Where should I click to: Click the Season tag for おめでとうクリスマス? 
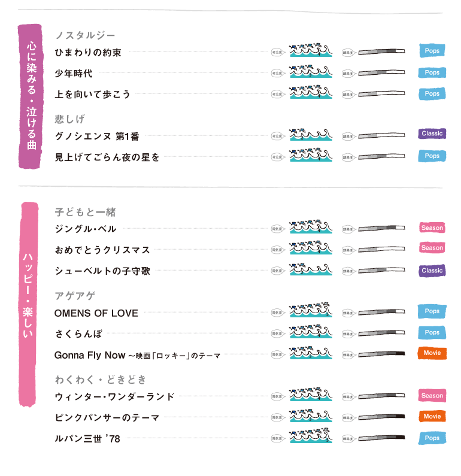tap(432, 248)
